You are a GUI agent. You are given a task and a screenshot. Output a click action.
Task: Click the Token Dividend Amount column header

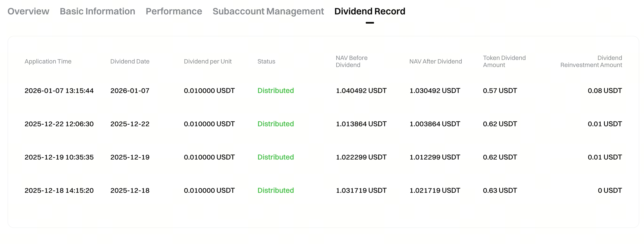pyautogui.click(x=504, y=61)
